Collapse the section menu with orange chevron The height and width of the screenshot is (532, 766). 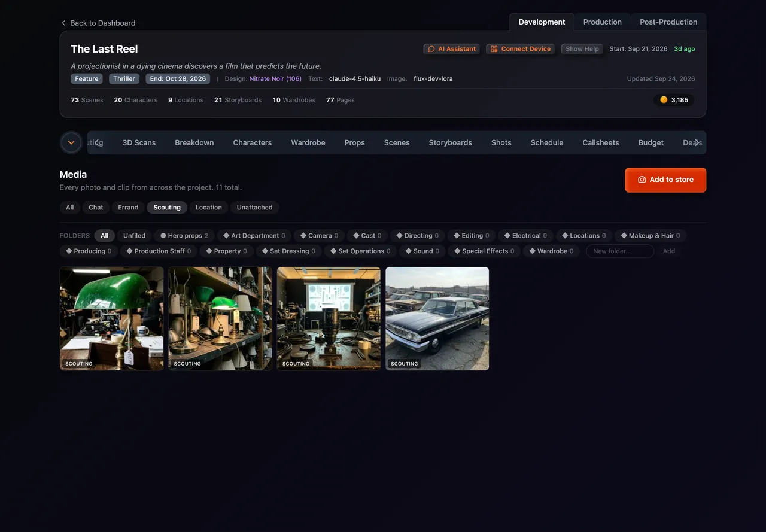[71, 142]
